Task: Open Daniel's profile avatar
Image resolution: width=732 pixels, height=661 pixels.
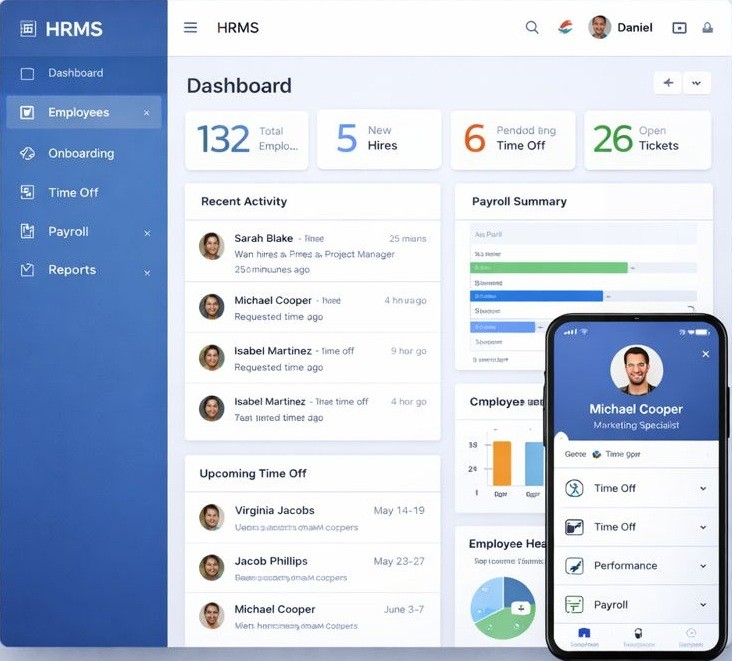Action: (599, 28)
